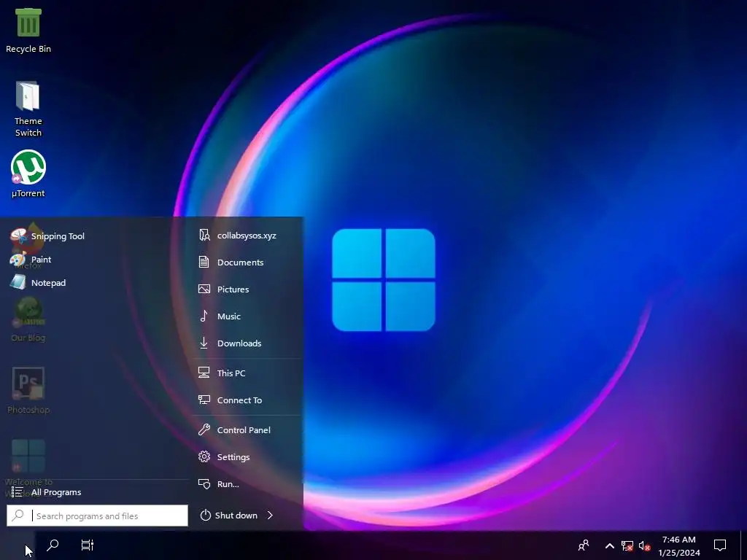
Task: Open Task View on the taskbar
Action: (x=88, y=545)
